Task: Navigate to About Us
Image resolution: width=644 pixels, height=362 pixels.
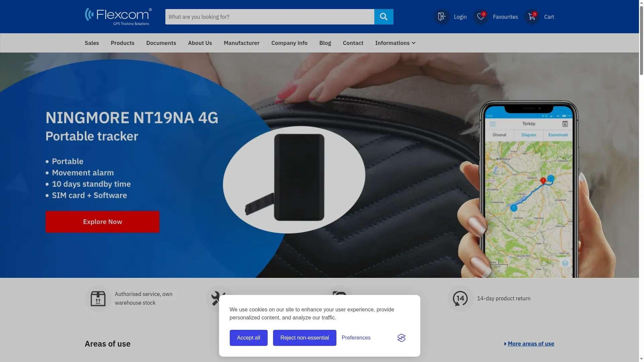Action: pyautogui.click(x=200, y=43)
